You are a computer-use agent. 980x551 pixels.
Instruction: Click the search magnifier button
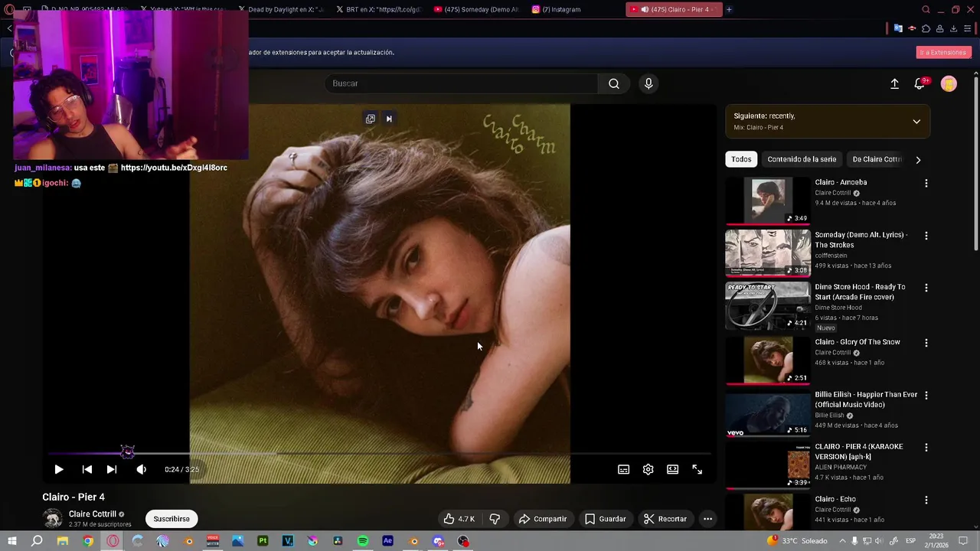tap(614, 83)
